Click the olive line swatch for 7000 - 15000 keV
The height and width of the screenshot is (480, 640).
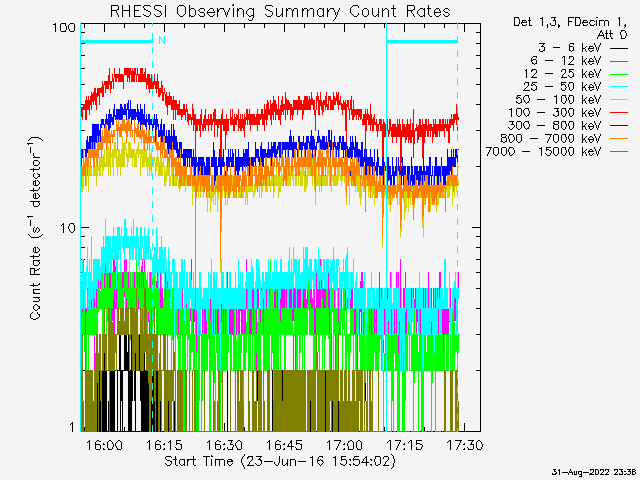point(619,152)
